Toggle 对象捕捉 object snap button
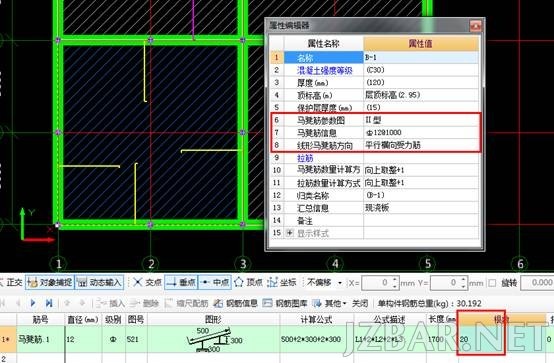 50,282
